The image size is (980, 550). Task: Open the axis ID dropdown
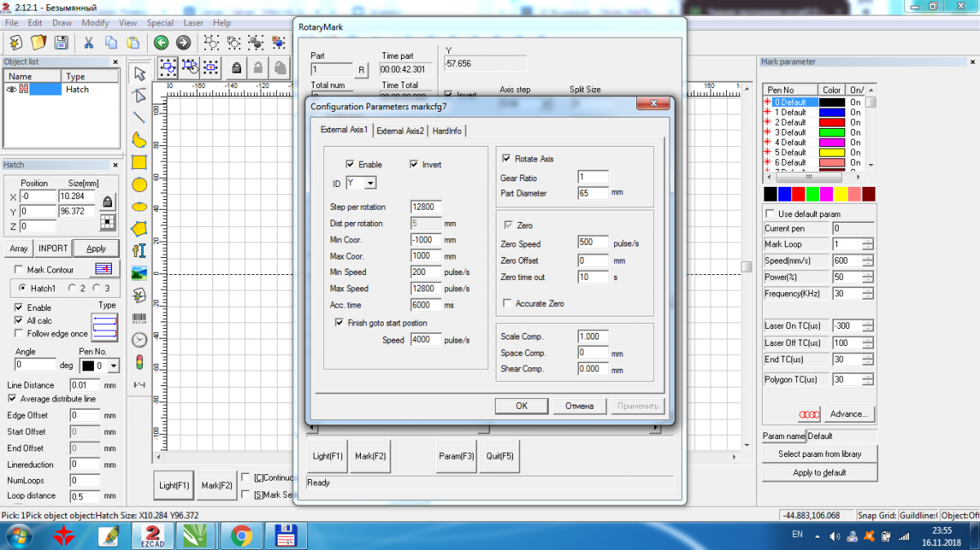[370, 184]
